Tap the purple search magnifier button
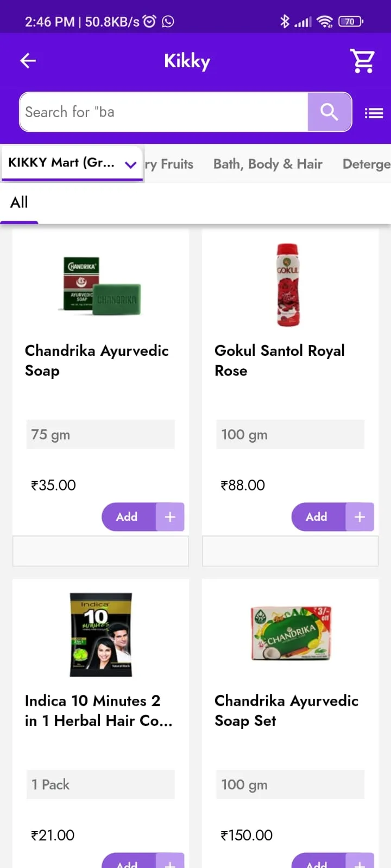The width and height of the screenshot is (391, 868). 329,112
